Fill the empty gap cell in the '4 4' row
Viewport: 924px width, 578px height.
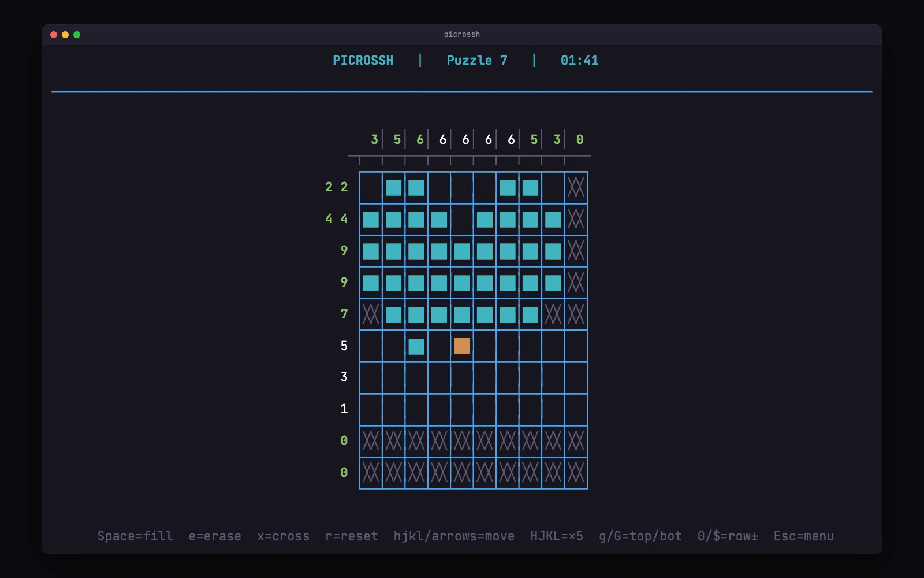coord(462,219)
